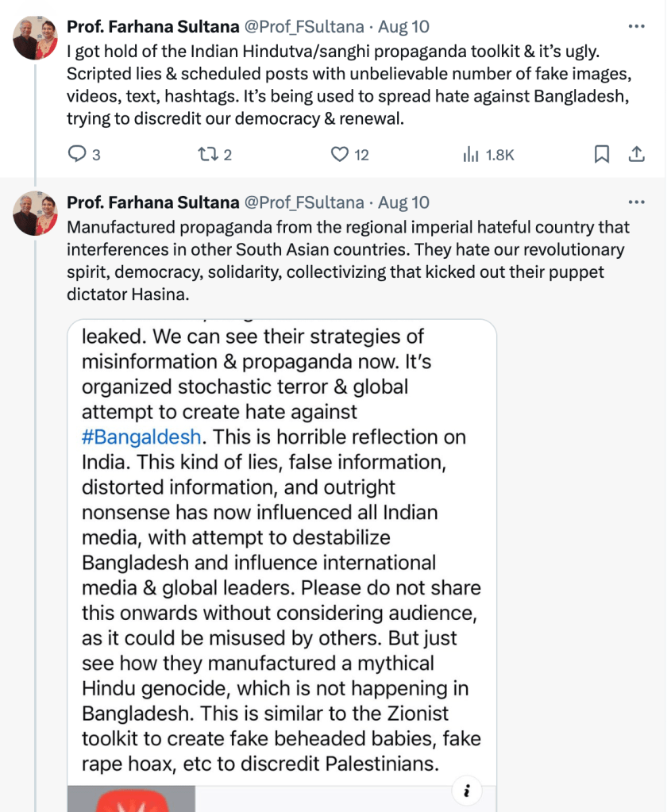Viewport: 671px width, 812px height.
Task: Click the profile avatar on the second tweet
Action: point(35,214)
